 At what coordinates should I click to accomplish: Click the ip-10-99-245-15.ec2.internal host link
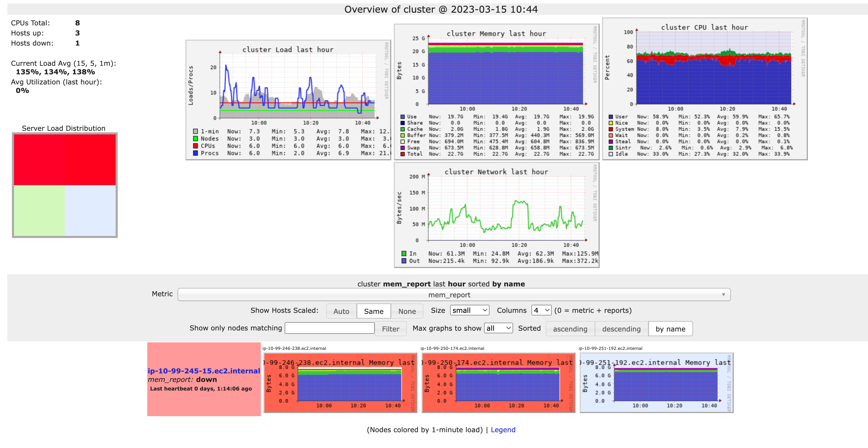(x=204, y=371)
